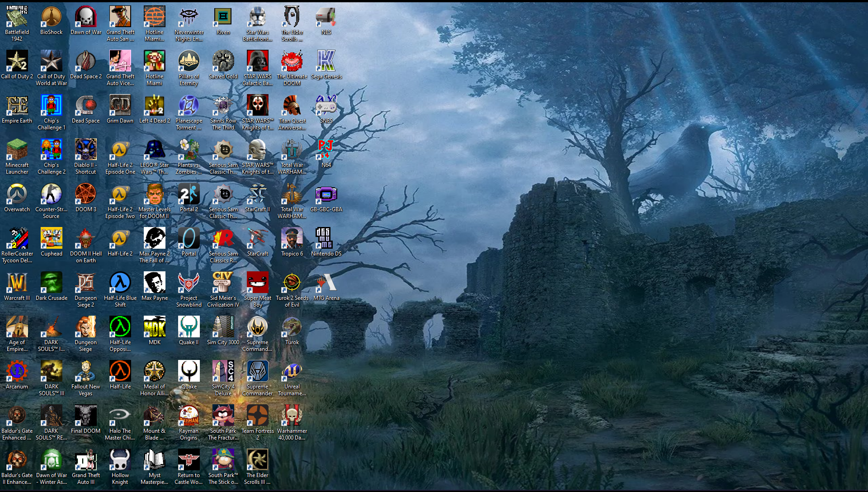This screenshot has width=868, height=492.
Task: Select the StarCraft II shortcut icon
Action: pyautogui.click(x=257, y=194)
